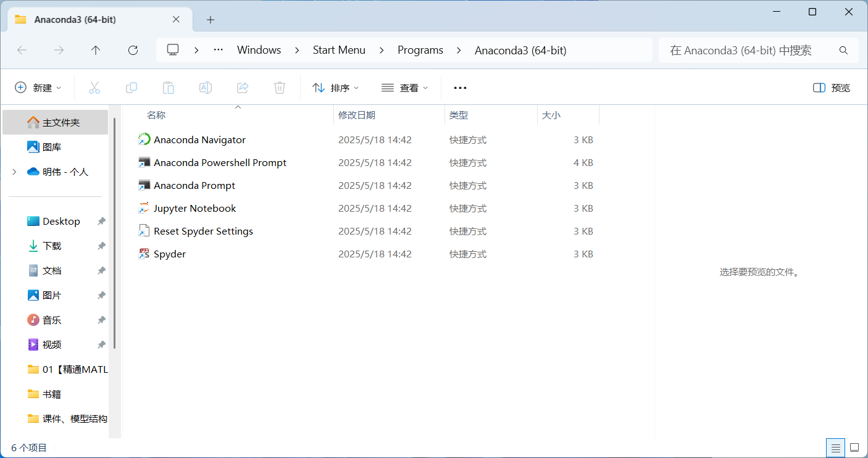This screenshot has width=868, height=458.
Task: Open the 排序 sort dropdown
Action: click(x=336, y=88)
